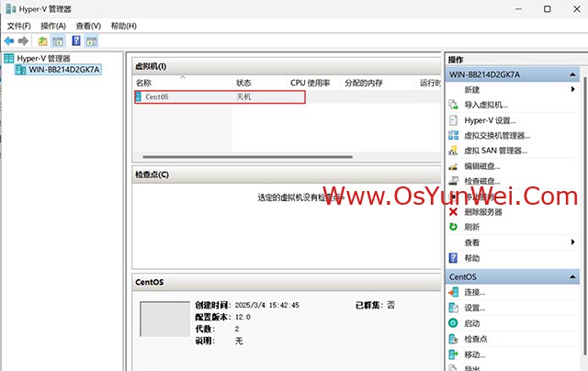Click the 编辑磁盘... action link
588x371 pixels.
[482, 166]
